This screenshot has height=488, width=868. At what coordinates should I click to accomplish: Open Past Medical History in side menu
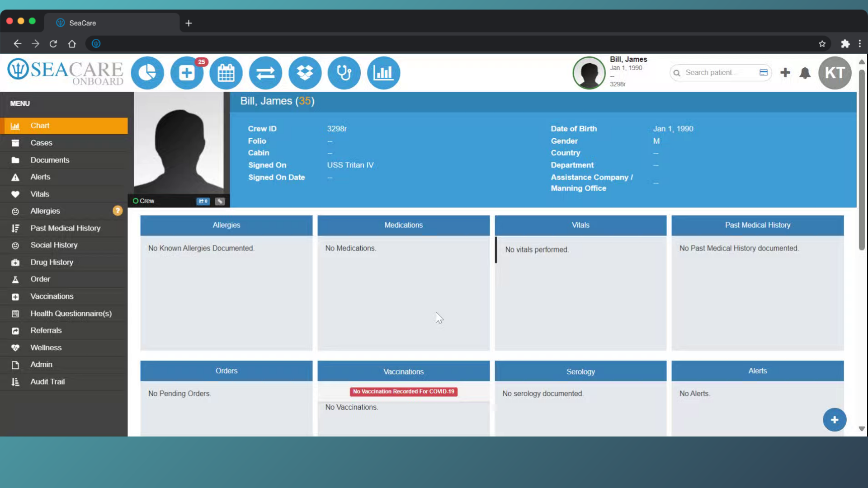pyautogui.click(x=64, y=228)
